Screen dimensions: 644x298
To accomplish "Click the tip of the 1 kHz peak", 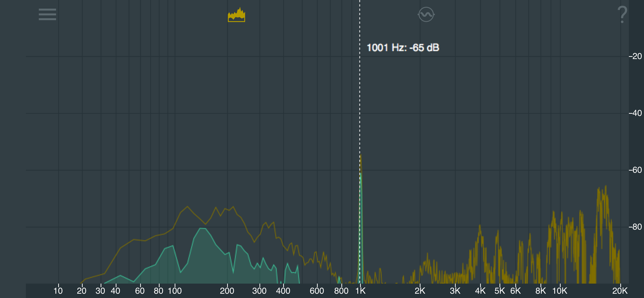I will 361,156.
